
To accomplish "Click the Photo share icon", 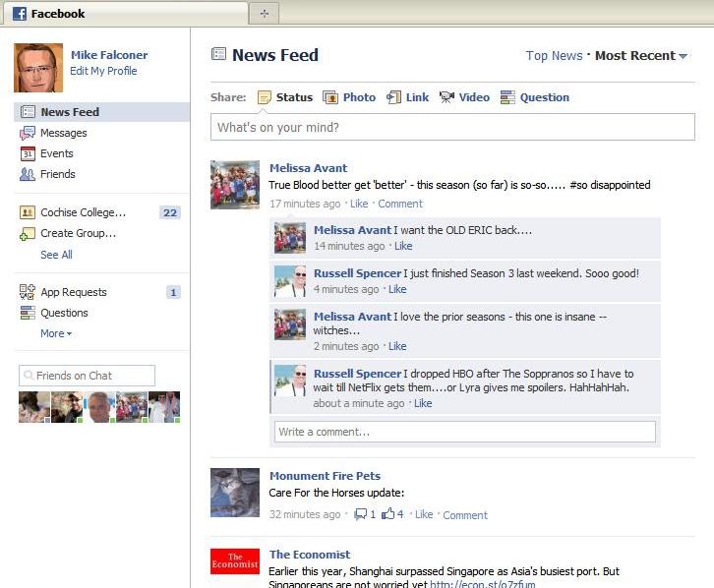I will pos(330,97).
